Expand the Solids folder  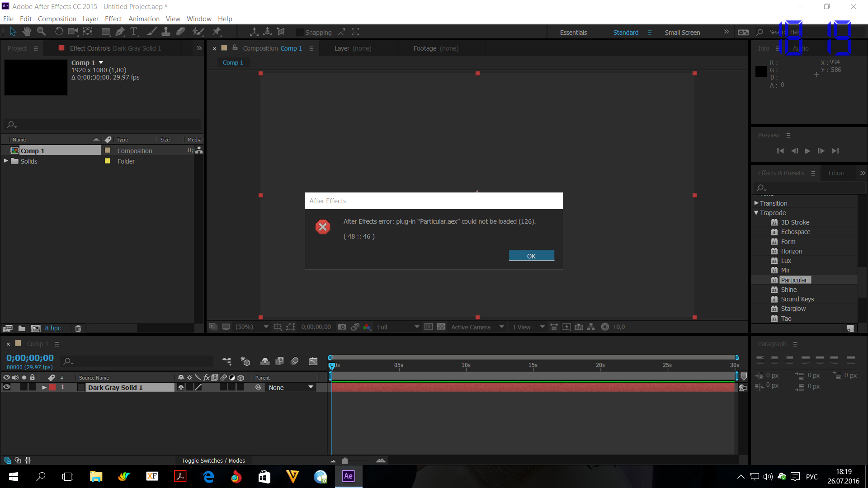tap(6, 161)
